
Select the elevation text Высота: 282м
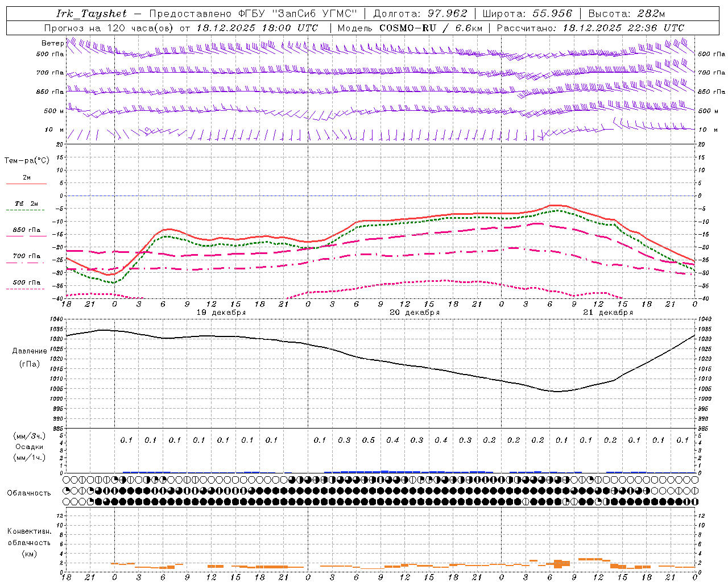(626, 14)
